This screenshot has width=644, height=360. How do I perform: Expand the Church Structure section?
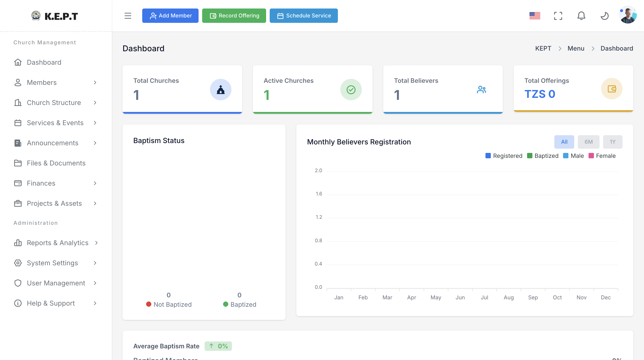point(54,103)
